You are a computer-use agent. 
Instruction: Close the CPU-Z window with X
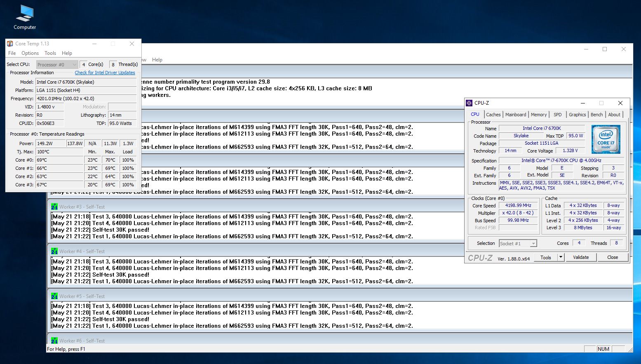[620, 103]
